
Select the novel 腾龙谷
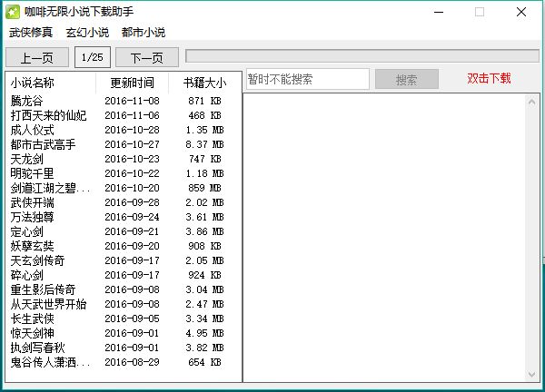[26, 101]
